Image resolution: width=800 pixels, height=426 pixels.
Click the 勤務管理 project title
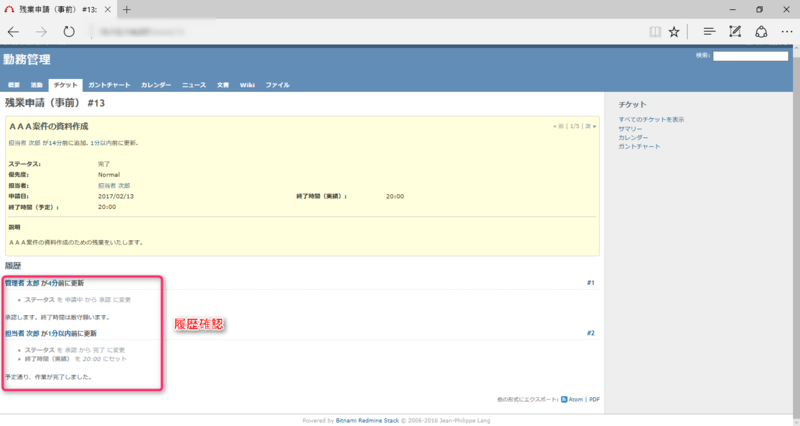(27, 59)
